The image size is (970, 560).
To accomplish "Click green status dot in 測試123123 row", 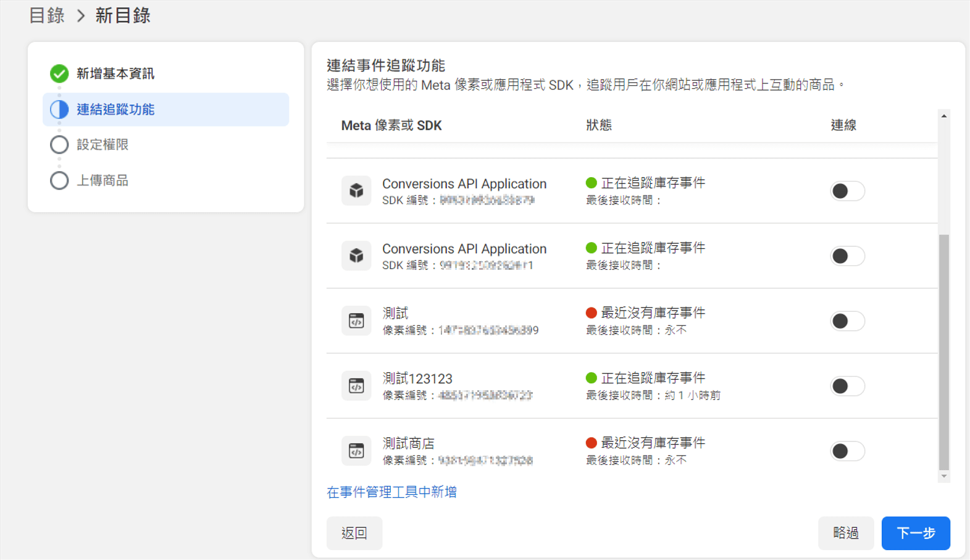I will 591,378.
